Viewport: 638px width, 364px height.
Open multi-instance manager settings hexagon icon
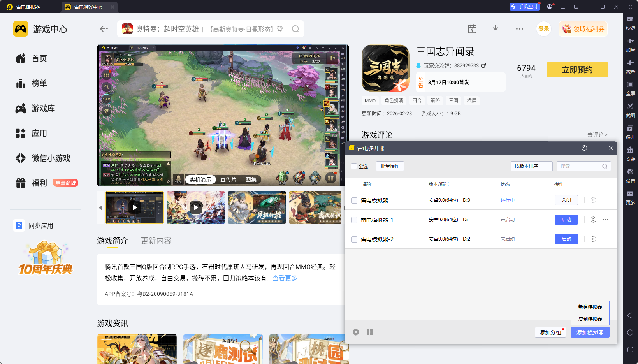(356, 332)
